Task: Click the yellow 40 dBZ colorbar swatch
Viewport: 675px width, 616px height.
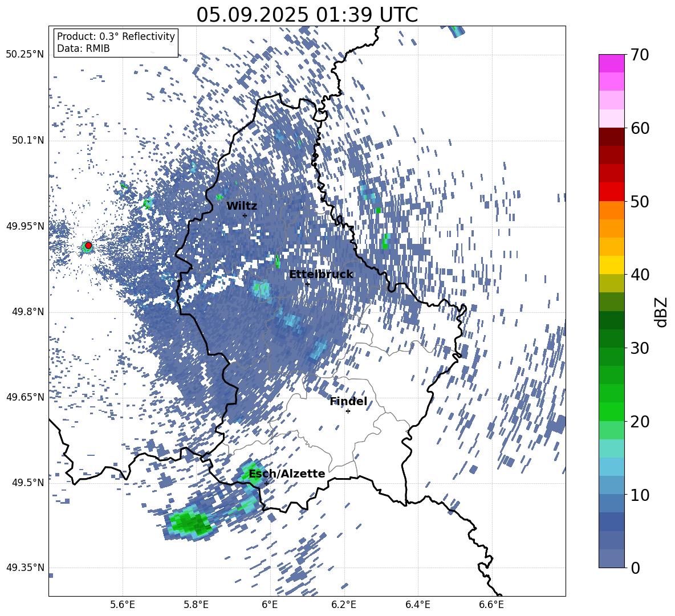Action: (611, 265)
